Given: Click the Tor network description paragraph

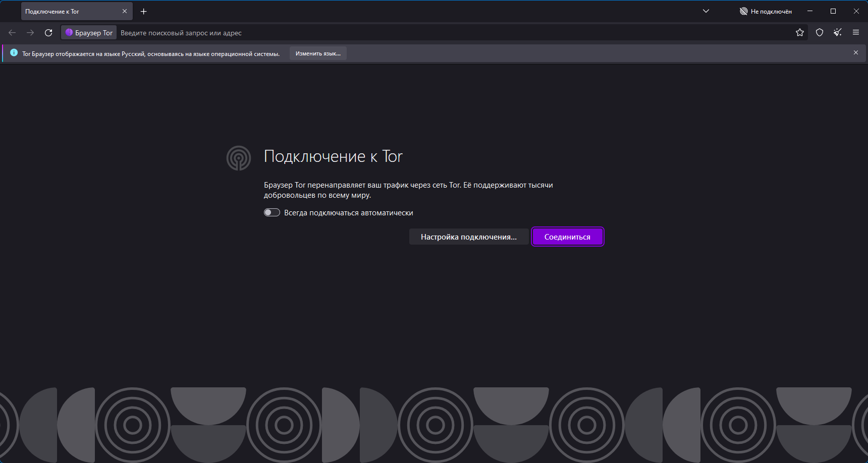Looking at the screenshot, I should coord(408,190).
